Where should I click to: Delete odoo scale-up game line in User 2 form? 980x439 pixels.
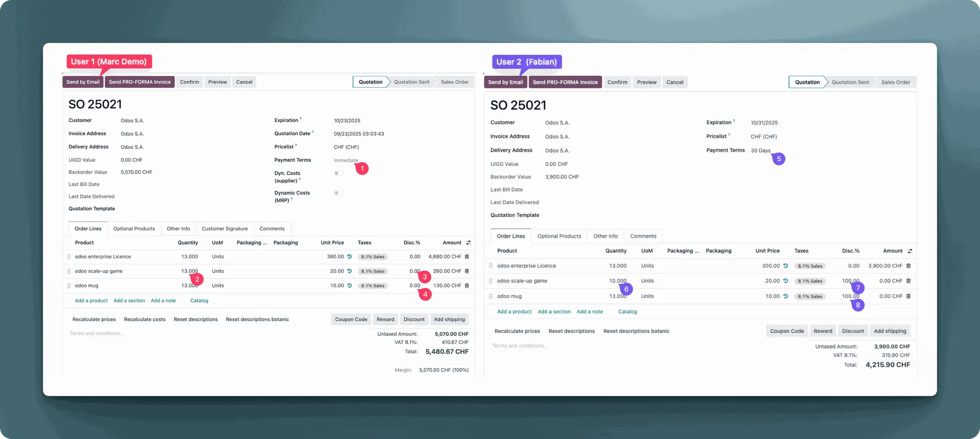click(x=908, y=281)
